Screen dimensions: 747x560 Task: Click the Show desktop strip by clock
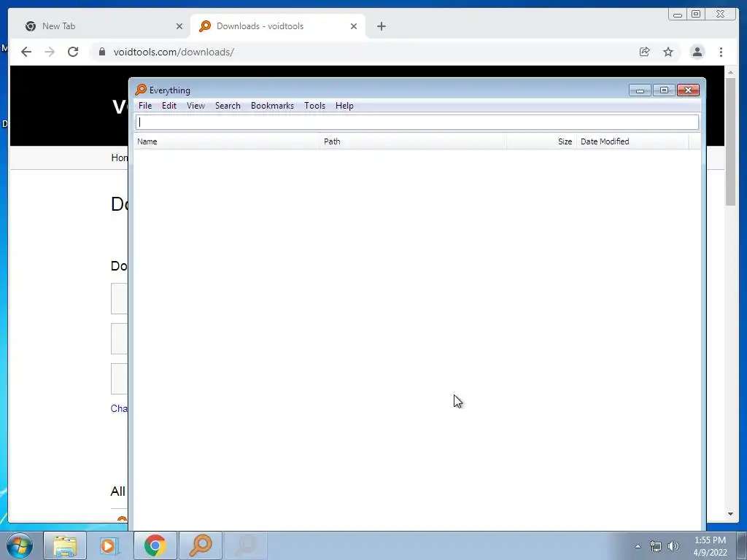[x=742, y=545]
